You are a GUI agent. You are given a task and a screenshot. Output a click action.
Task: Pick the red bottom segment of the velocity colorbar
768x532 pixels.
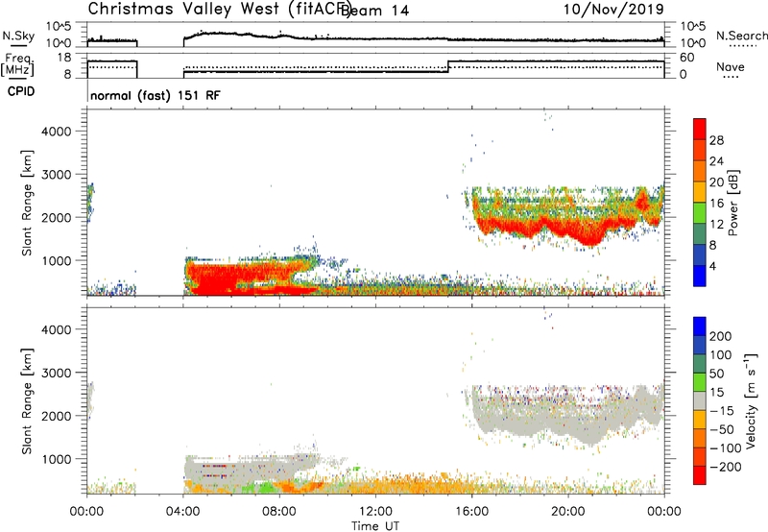pyautogui.click(x=700, y=475)
